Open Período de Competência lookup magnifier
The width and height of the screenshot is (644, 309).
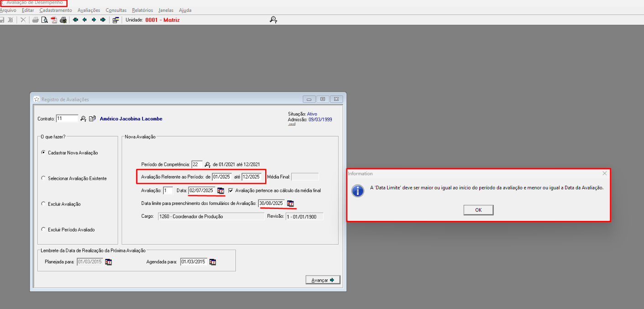pos(207,164)
